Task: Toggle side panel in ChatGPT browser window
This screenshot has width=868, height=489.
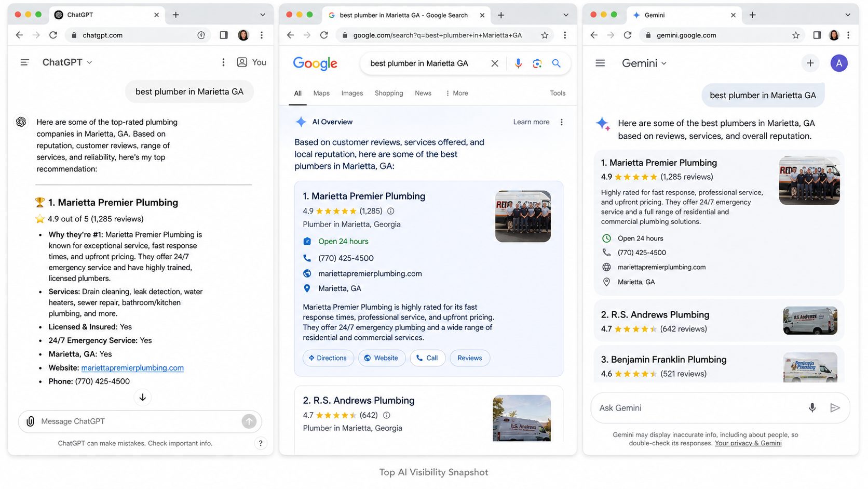Action: tap(224, 35)
